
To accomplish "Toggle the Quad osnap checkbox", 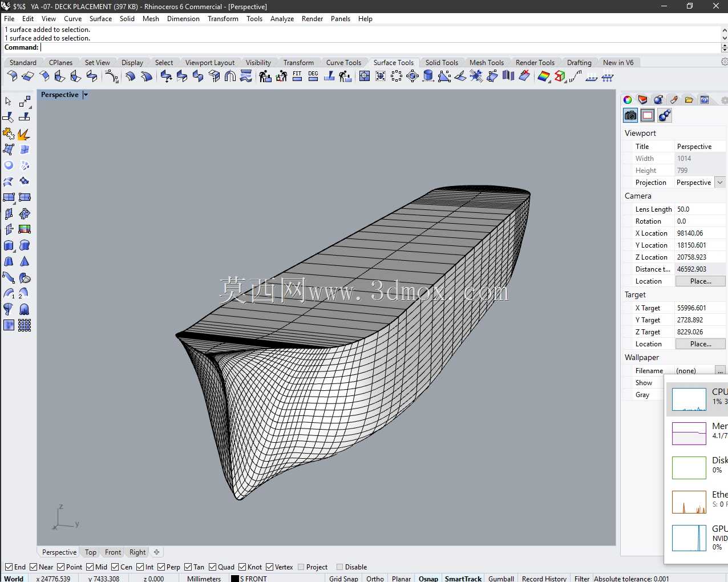I will point(212,567).
